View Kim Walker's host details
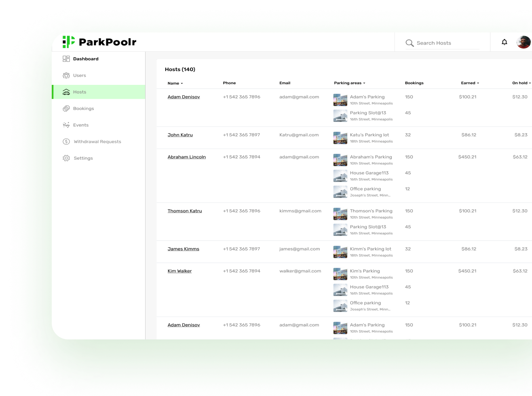Image resolution: width=532 pixels, height=396 pixels. [x=179, y=271]
